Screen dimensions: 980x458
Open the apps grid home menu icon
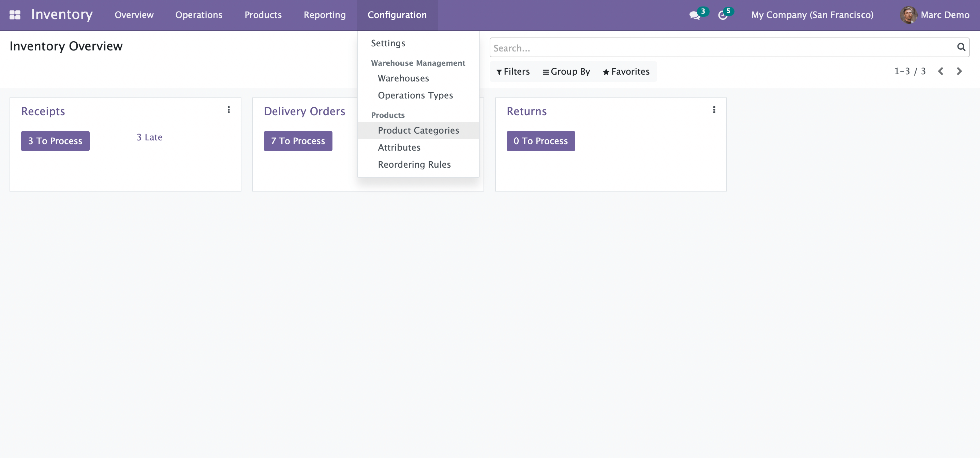pos(15,15)
